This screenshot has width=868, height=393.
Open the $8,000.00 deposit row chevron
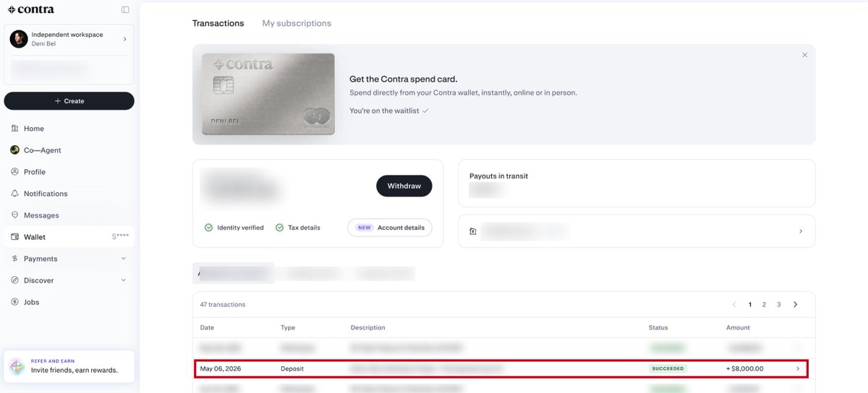(798, 368)
